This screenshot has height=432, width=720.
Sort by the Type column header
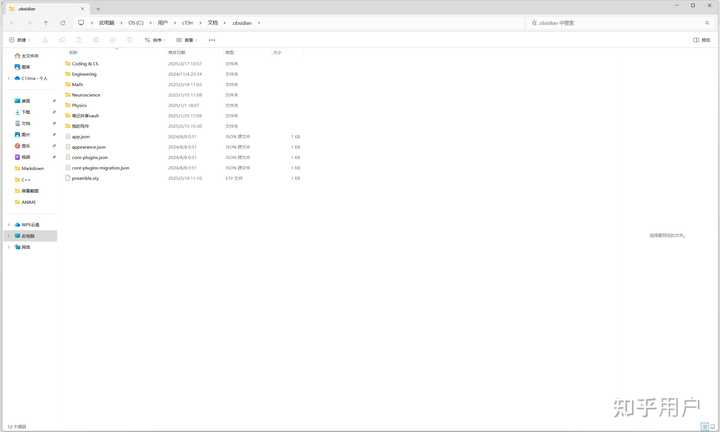(230, 53)
